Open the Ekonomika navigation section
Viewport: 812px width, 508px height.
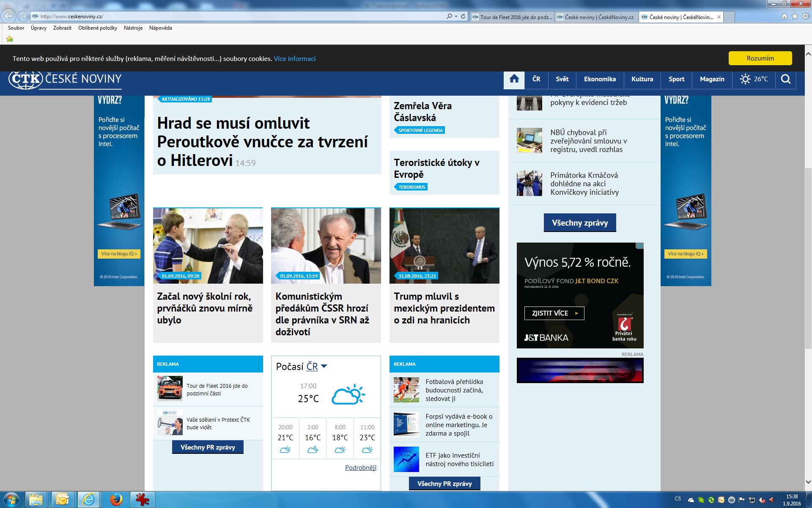coord(600,79)
